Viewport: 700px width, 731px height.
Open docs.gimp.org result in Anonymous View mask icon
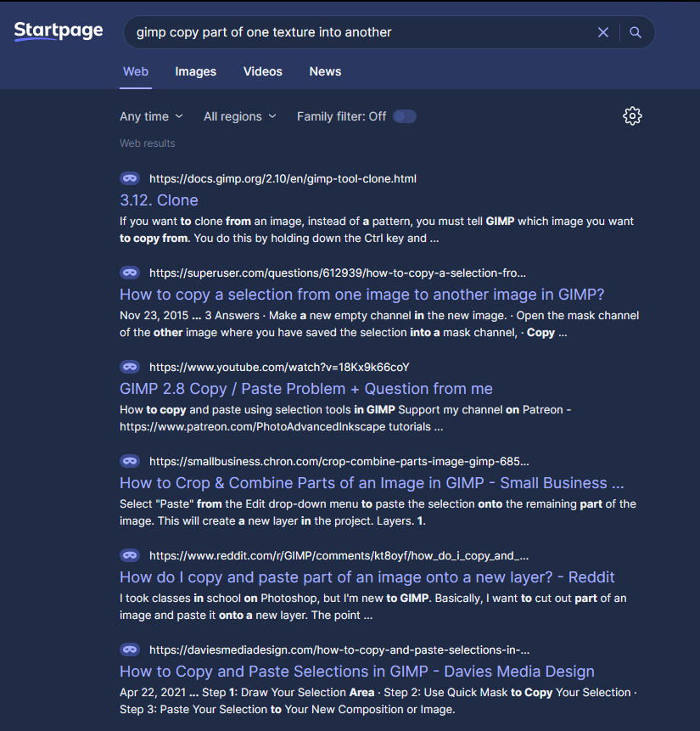[x=130, y=178]
